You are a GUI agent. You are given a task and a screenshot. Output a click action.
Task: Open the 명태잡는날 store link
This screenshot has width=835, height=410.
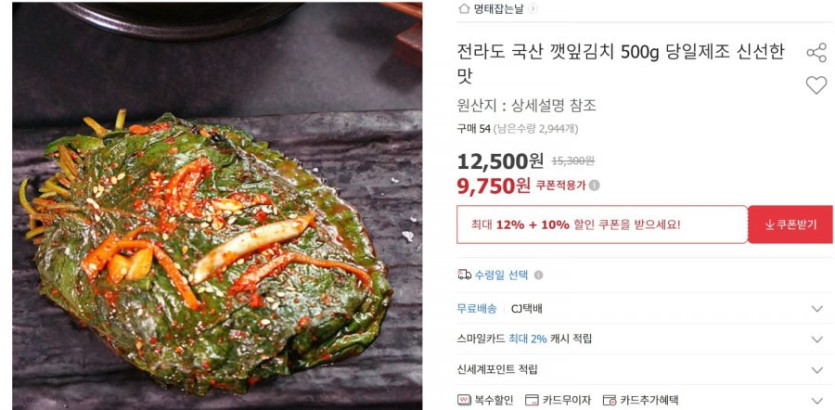pyautogui.click(x=499, y=9)
